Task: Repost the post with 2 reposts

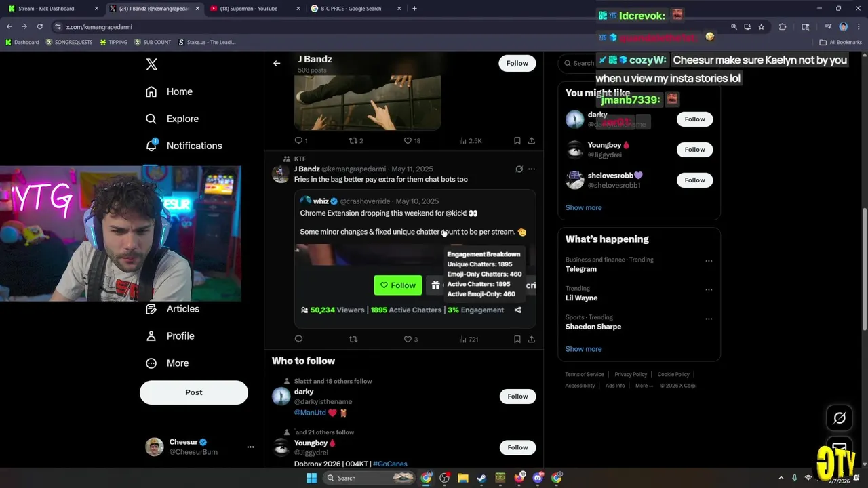Action: [356, 140]
